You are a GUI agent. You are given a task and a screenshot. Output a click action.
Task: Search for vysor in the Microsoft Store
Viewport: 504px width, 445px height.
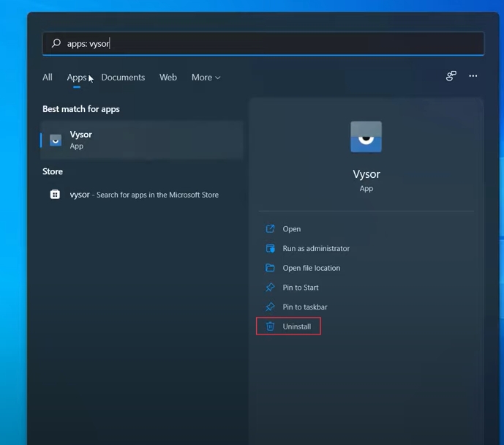(x=144, y=195)
